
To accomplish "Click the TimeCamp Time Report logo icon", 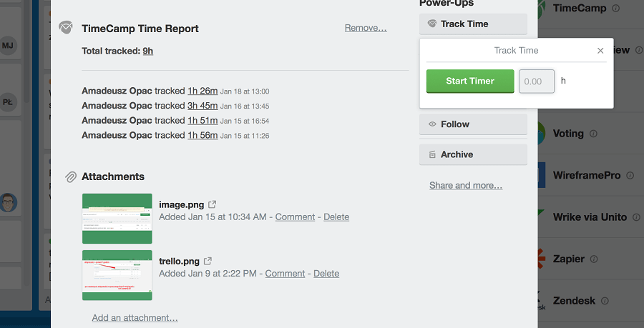I will pos(66,27).
